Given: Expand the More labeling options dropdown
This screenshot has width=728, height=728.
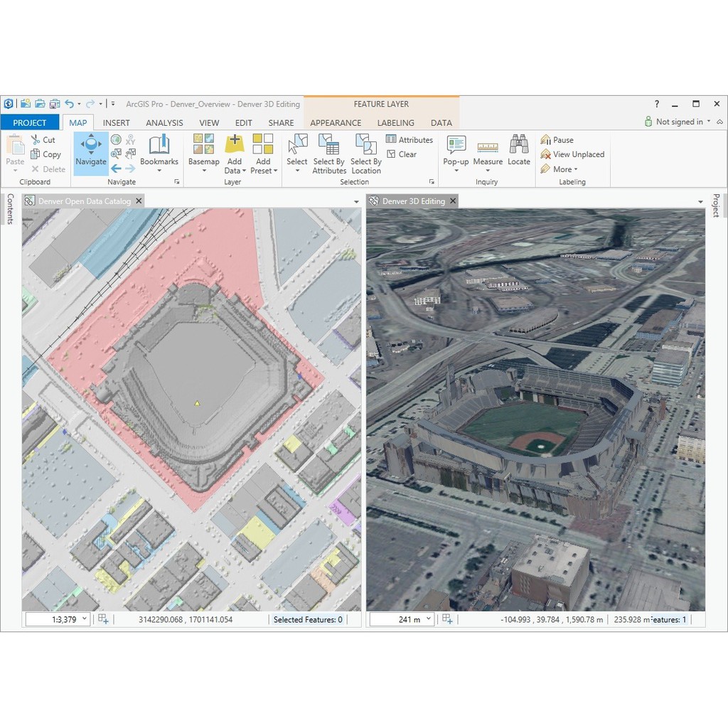Looking at the screenshot, I should 560,169.
